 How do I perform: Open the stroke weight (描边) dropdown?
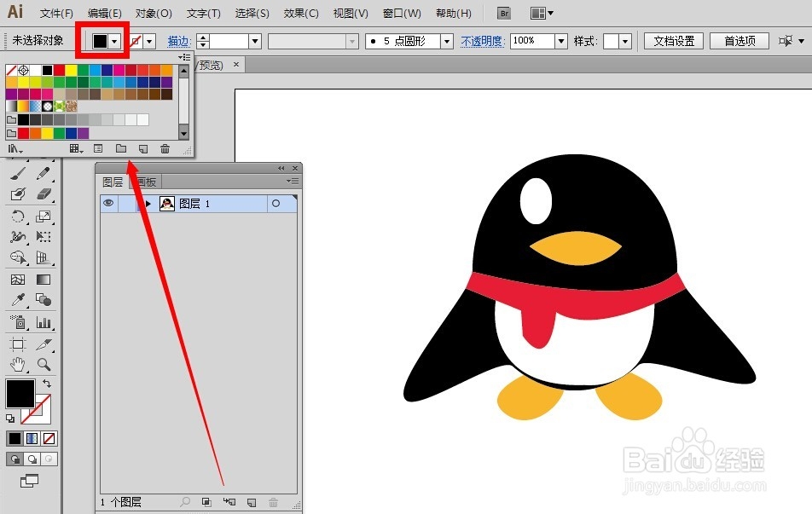(255, 42)
